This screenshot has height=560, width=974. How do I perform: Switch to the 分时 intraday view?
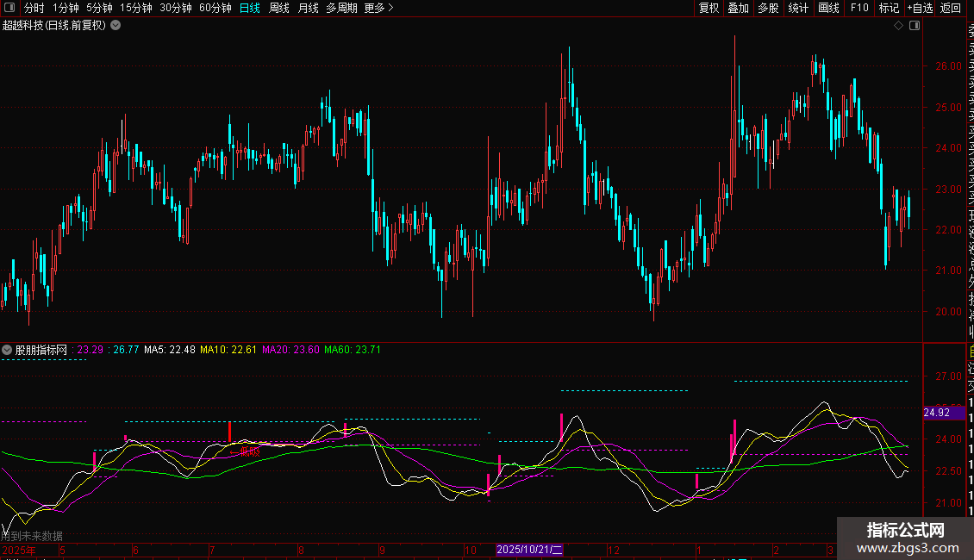pos(34,8)
